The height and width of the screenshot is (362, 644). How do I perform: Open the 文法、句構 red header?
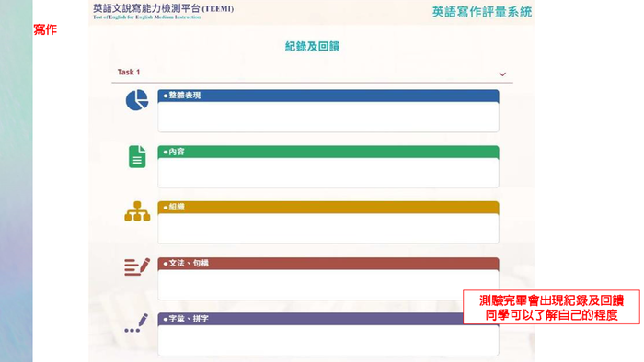pyautogui.click(x=328, y=263)
